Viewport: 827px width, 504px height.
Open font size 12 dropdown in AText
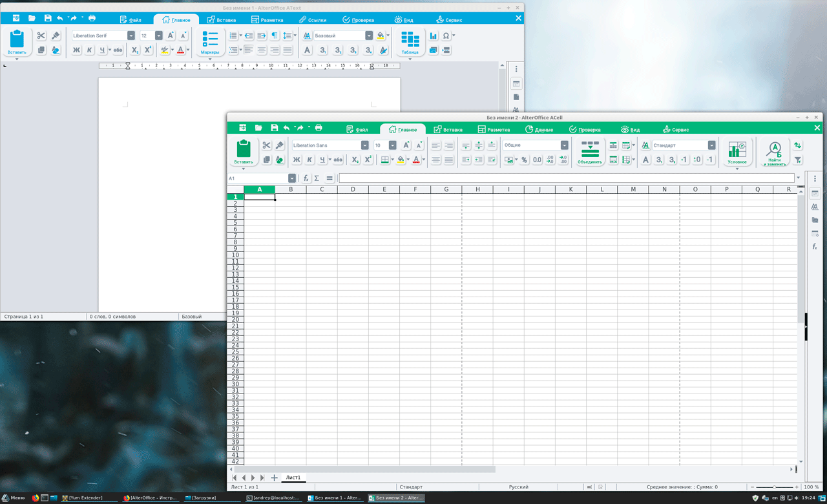160,36
